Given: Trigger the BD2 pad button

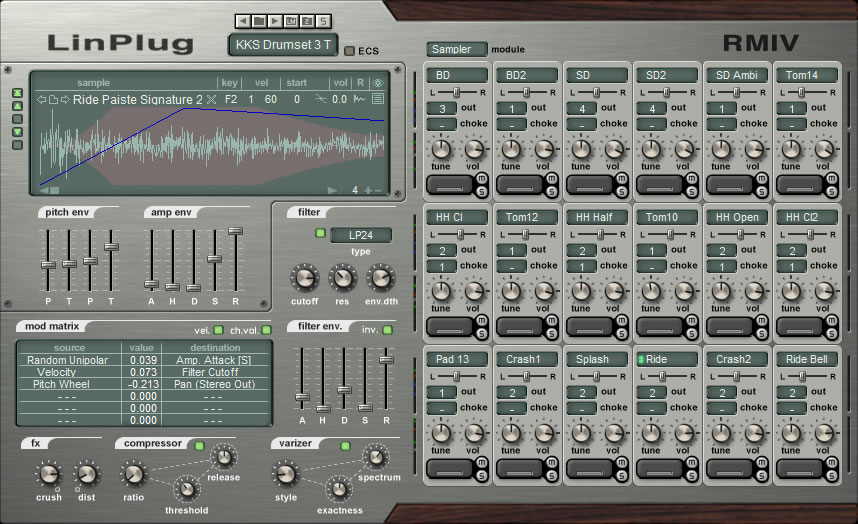Looking at the screenshot, I should [x=520, y=185].
